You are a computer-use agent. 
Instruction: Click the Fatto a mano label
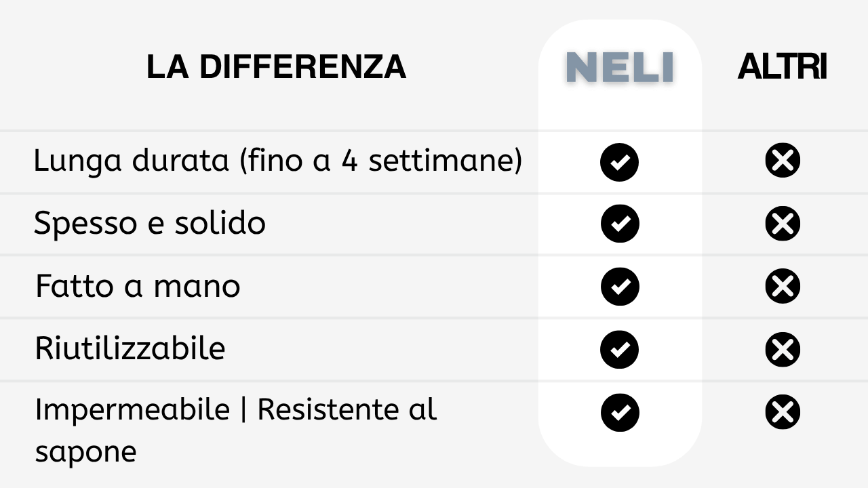point(138,285)
